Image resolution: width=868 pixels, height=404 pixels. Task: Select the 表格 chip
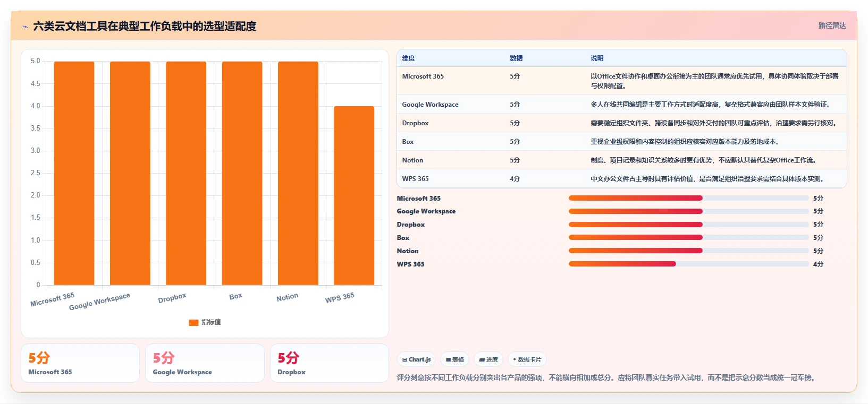coord(455,359)
